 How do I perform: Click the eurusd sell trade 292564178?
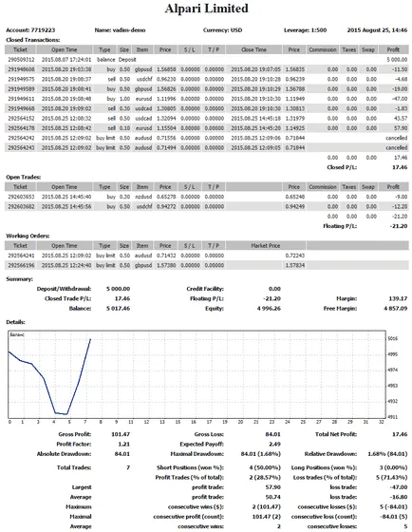point(207,128)
